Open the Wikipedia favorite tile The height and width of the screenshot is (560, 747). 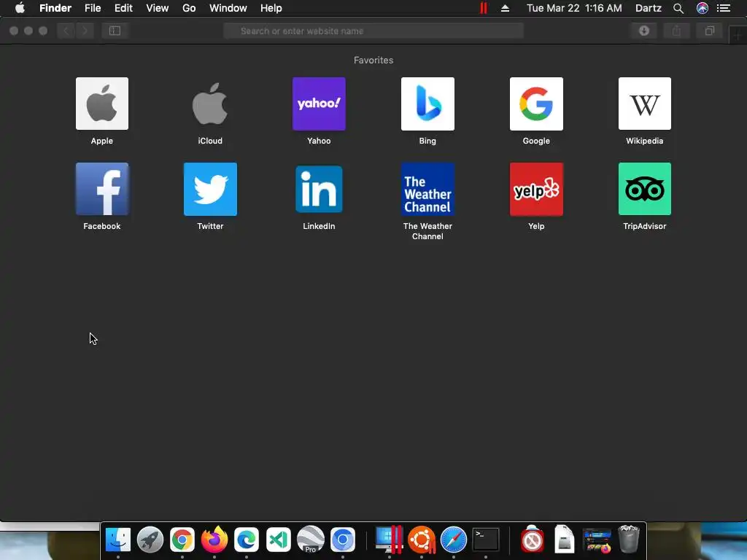[x=645, y=104]
